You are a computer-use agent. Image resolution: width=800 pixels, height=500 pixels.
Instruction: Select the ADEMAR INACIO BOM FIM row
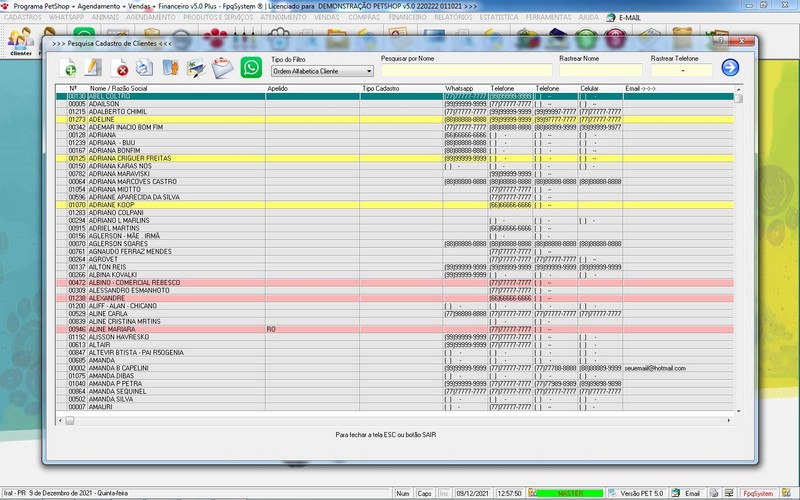click(394, 127)
